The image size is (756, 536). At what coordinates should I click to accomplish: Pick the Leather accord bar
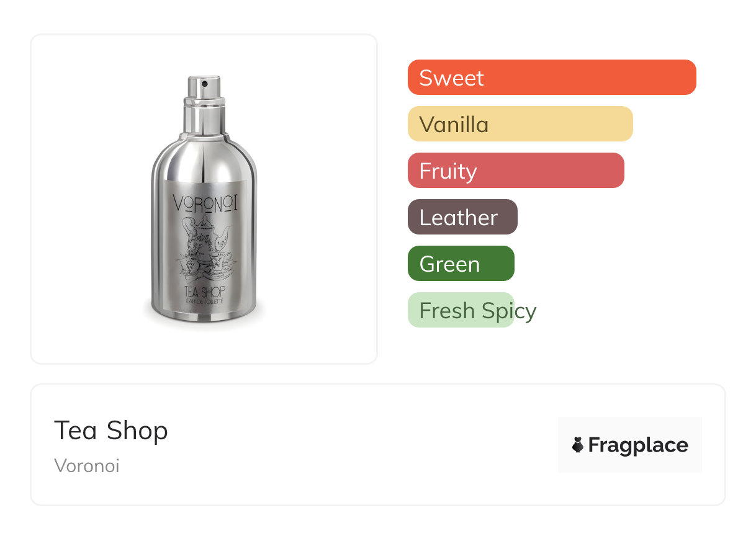point(462,217)
